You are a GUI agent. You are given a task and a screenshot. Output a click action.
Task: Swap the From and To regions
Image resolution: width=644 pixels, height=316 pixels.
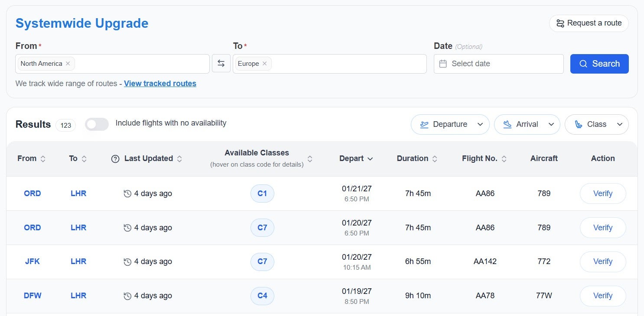pos(221,63)
